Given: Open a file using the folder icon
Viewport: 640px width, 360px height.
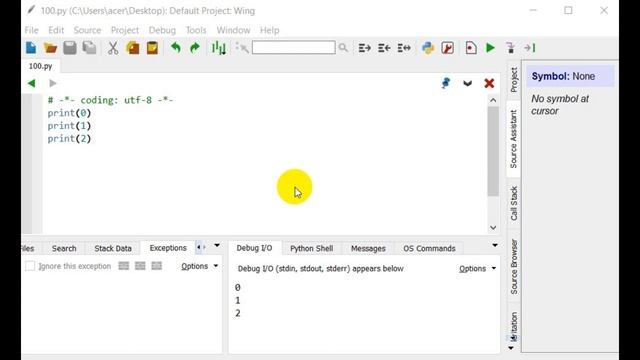Looking at the screenshot, I should (x=51, y=48).
